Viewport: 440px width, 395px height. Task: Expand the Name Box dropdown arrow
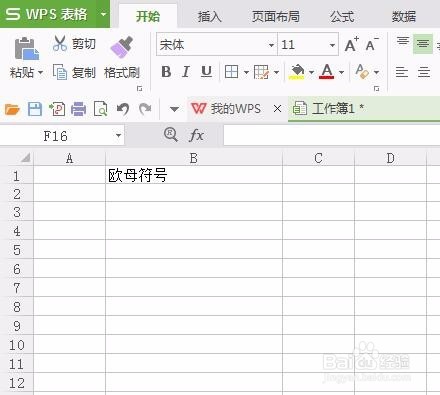pos(118,136)
